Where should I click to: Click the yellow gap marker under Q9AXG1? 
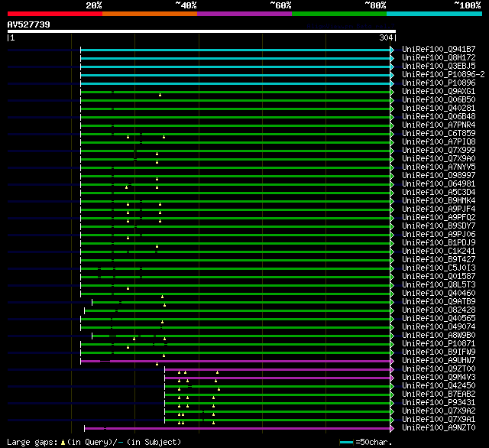click(x=160, y=95)
